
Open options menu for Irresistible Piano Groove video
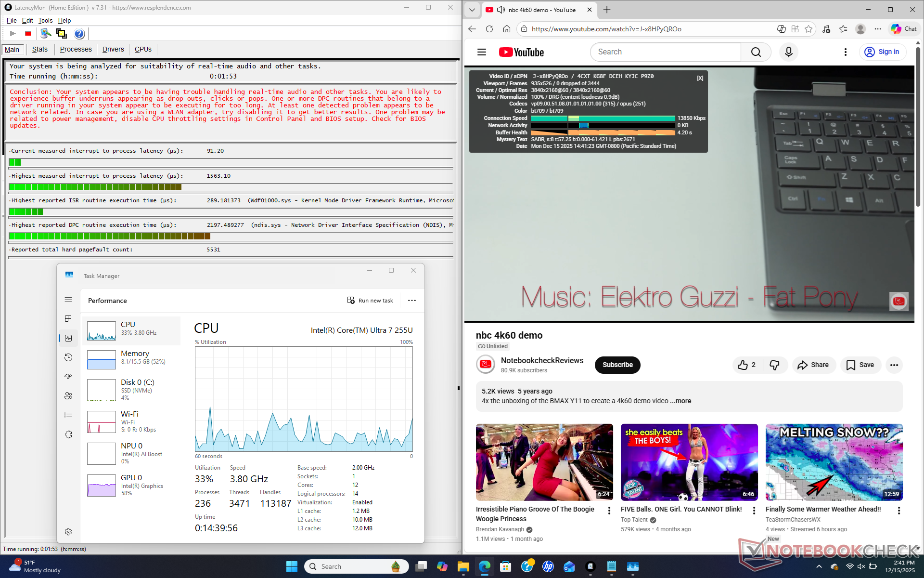[x=609, y=510]
